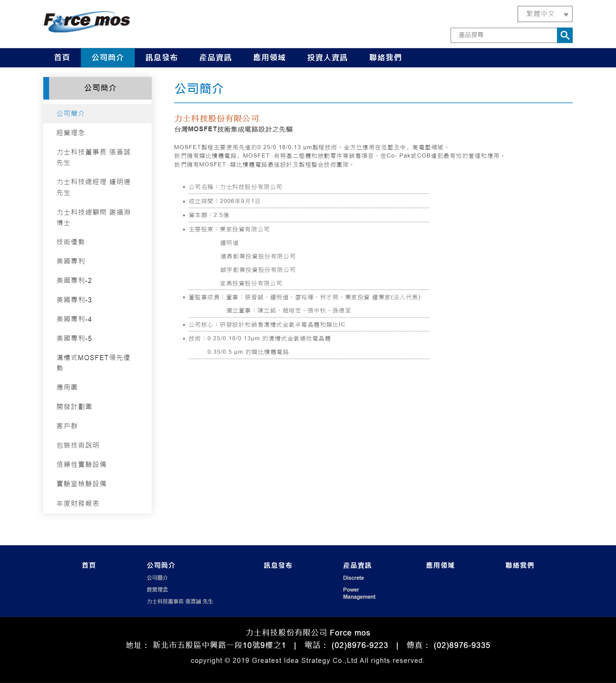Click 訊息發布 in the footer

click(x=278, y=565)
